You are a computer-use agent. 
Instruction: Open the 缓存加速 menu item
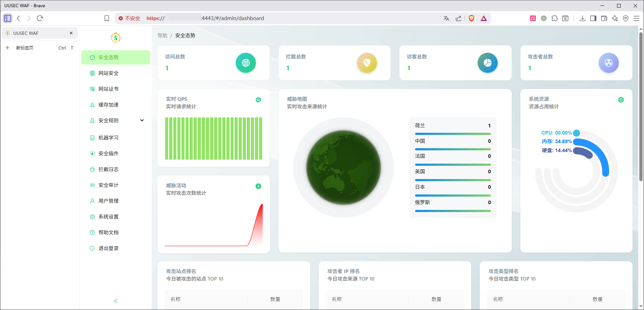coord(115,105)
